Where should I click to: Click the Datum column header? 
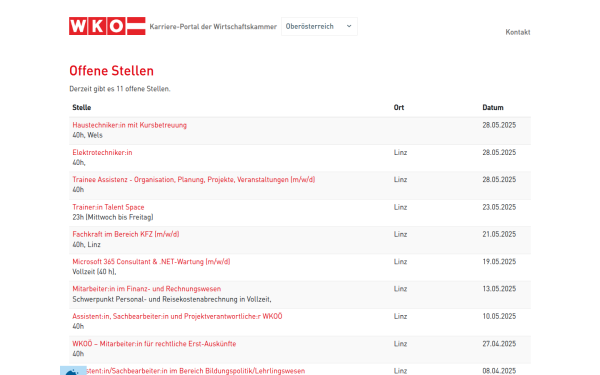pos(493,108)
